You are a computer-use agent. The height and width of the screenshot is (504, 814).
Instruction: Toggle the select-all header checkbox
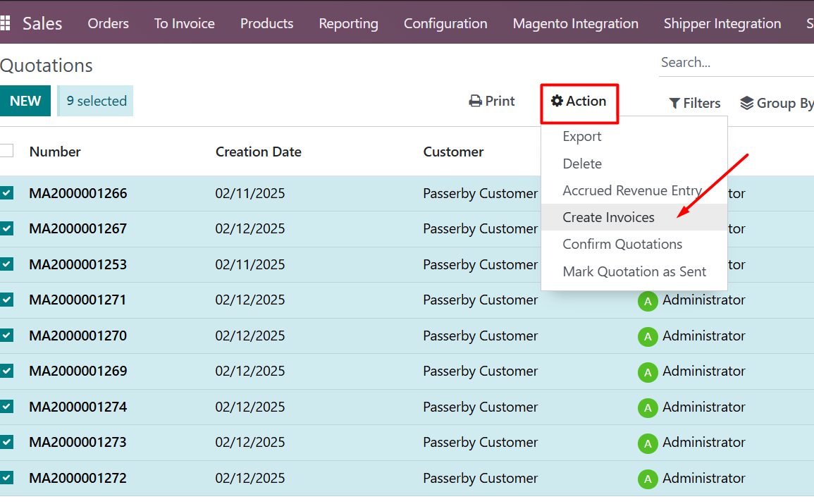coord(6,151)
